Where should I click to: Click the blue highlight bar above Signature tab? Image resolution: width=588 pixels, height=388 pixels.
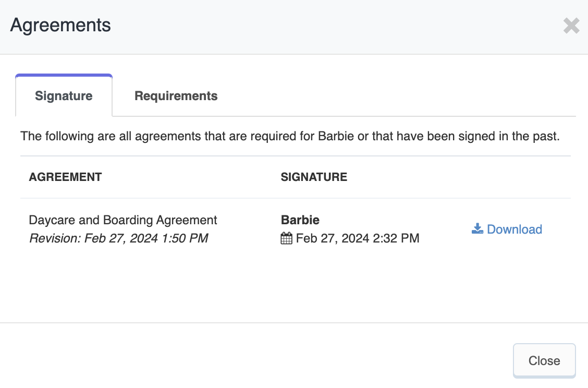pos(64,76)
